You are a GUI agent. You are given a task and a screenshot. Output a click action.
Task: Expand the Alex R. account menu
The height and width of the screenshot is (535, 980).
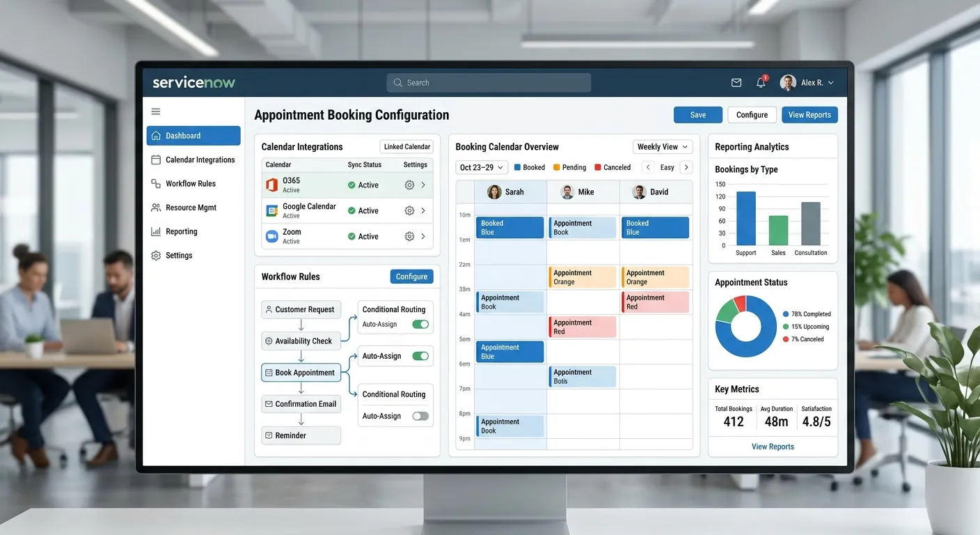tap(807, 83)
